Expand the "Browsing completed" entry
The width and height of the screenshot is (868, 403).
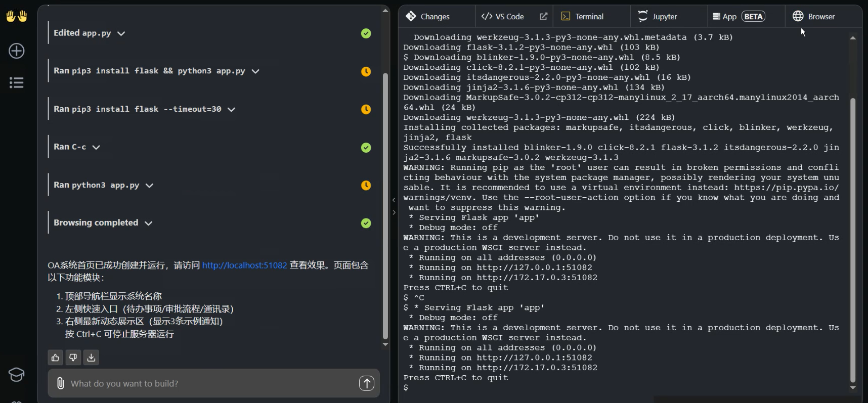(x=148, y=223)
